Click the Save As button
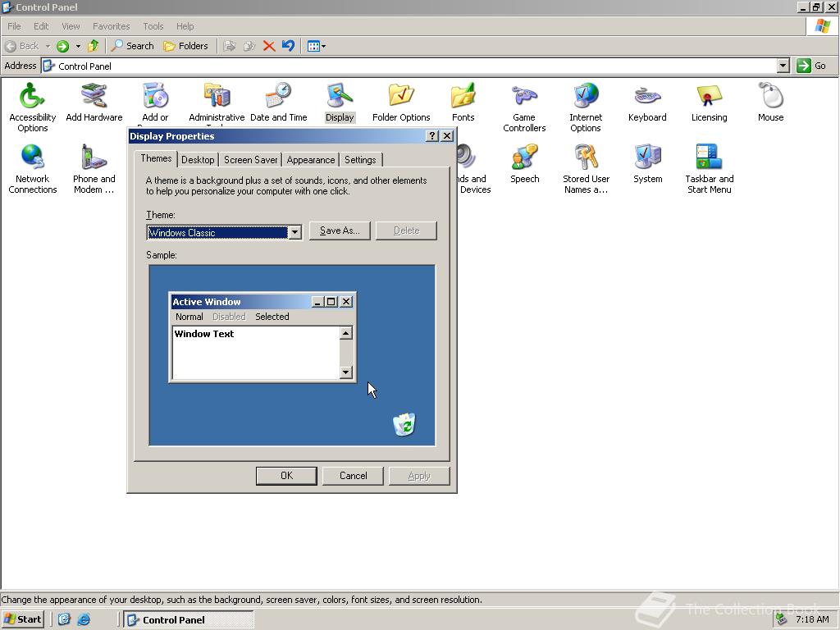The height and width of the screenshot is (630, 840). 340,231
